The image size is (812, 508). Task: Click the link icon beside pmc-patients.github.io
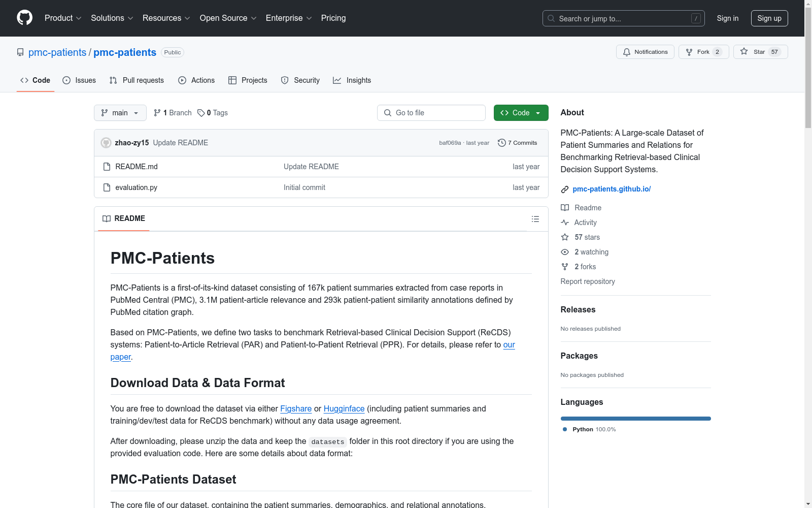[x=564, y=189]
